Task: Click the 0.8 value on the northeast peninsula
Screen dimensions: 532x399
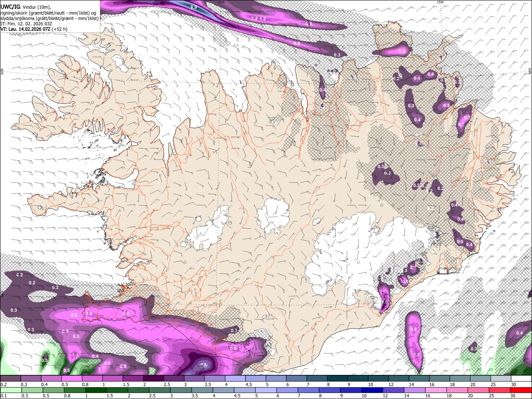Action: [x=402, y=52]
